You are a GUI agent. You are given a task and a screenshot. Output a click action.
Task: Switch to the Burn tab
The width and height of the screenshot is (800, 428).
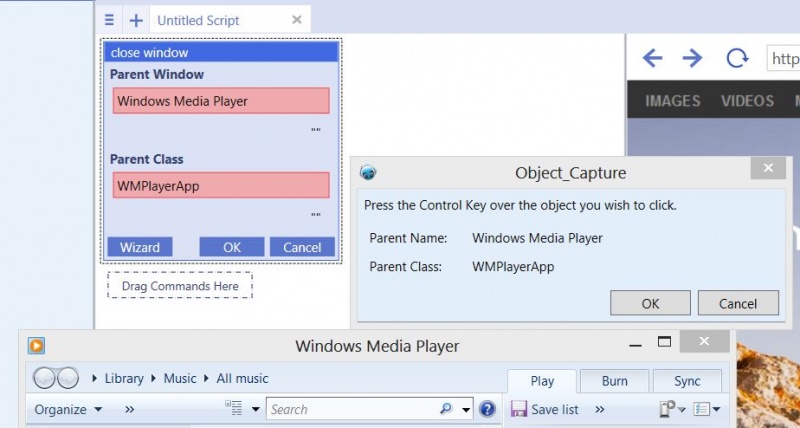[x=615, y=382]
